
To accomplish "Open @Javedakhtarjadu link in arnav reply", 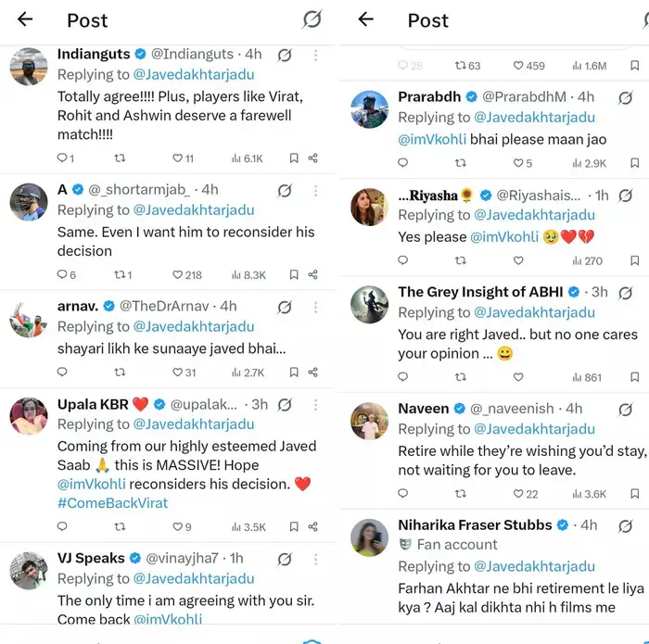I will (194, 326).
